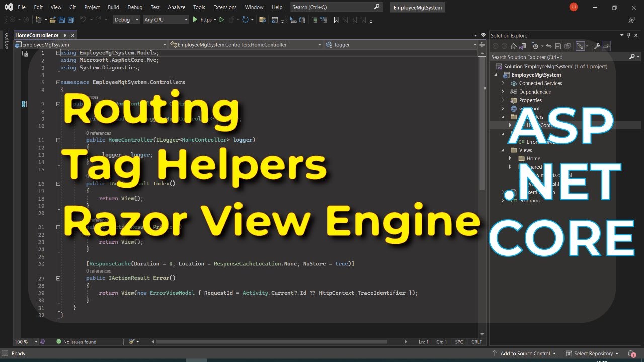
Task: Select the Home folder under Views
Action: [x=533, y=158]
